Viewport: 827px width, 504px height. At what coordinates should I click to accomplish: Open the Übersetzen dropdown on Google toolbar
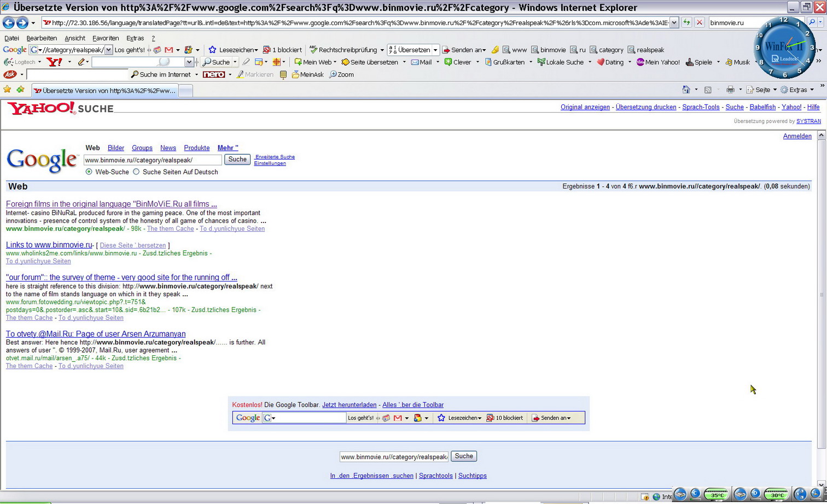435,50
